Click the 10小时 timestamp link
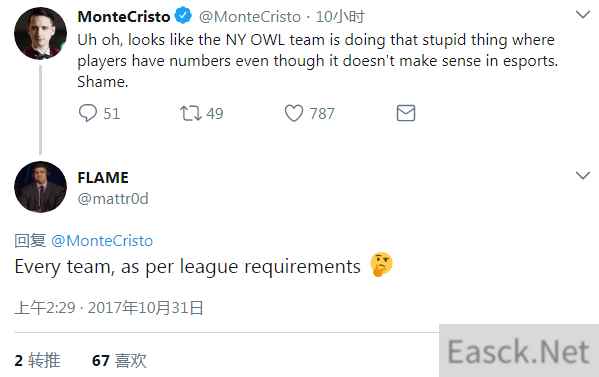This screenshot has height=377, width=599. 340,17
